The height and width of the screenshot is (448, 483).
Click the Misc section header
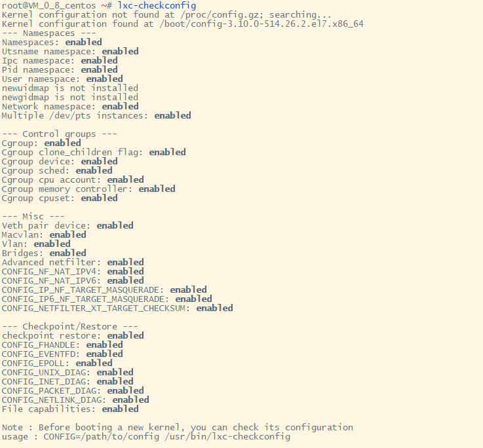click(x=33, y=216)
